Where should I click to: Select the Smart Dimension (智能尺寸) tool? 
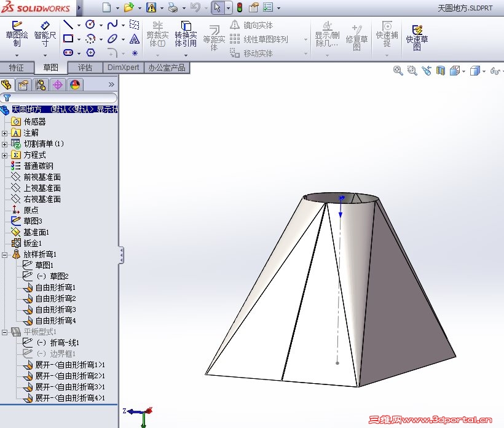point(45,34)
